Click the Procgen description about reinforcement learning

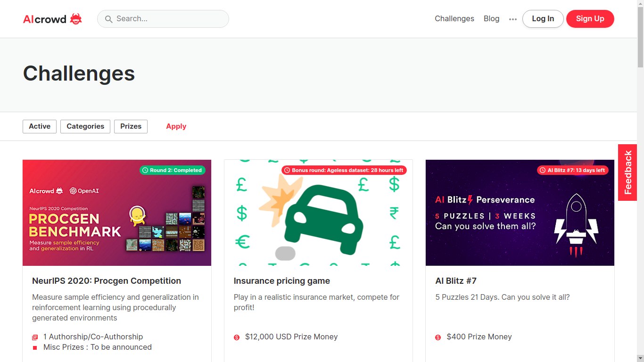[116, 307]
